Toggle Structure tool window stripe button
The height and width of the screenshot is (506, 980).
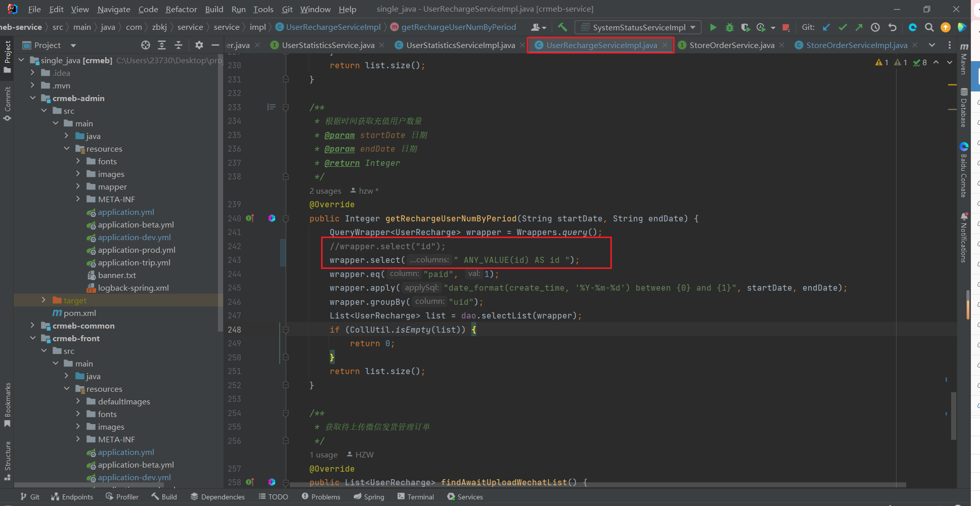(x=7, y=461)
